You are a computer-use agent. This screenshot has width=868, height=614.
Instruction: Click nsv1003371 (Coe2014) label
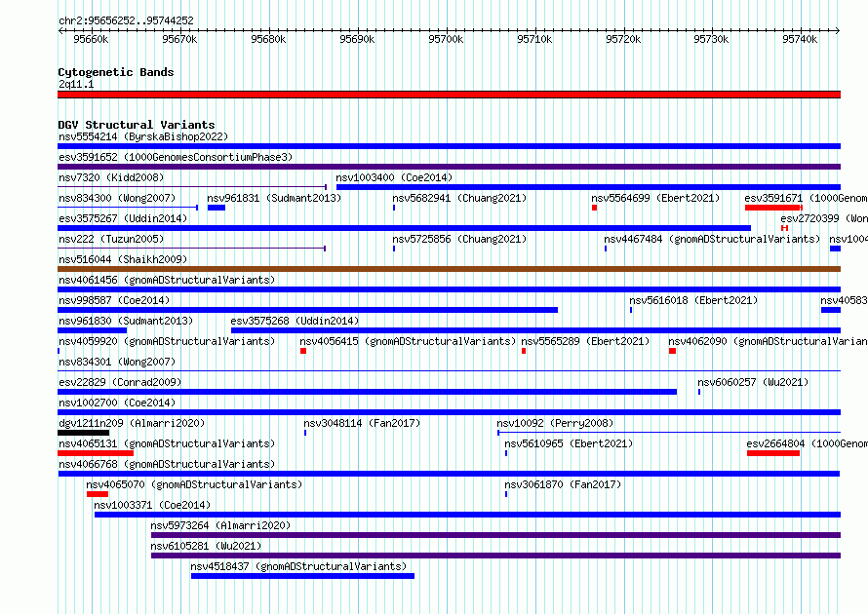point(152,505)
